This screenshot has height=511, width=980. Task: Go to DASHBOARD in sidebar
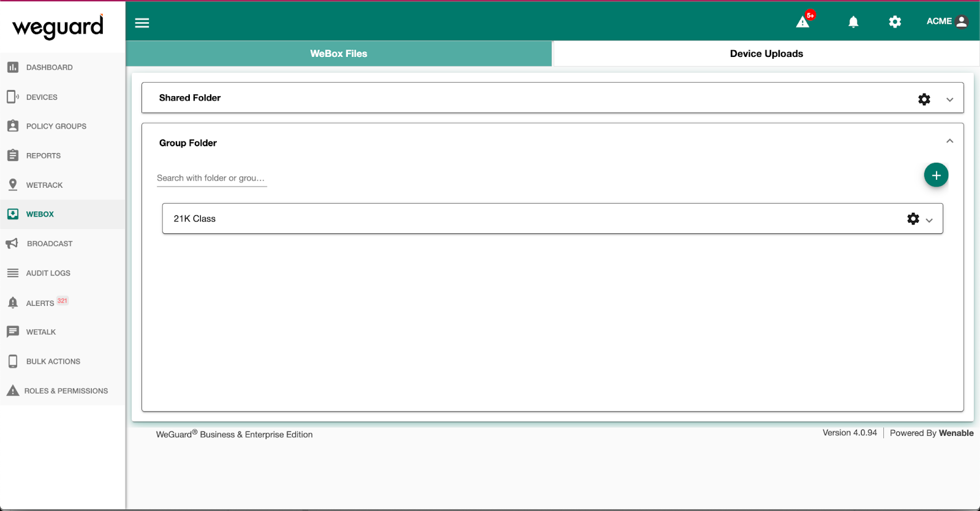pos(50,67)
